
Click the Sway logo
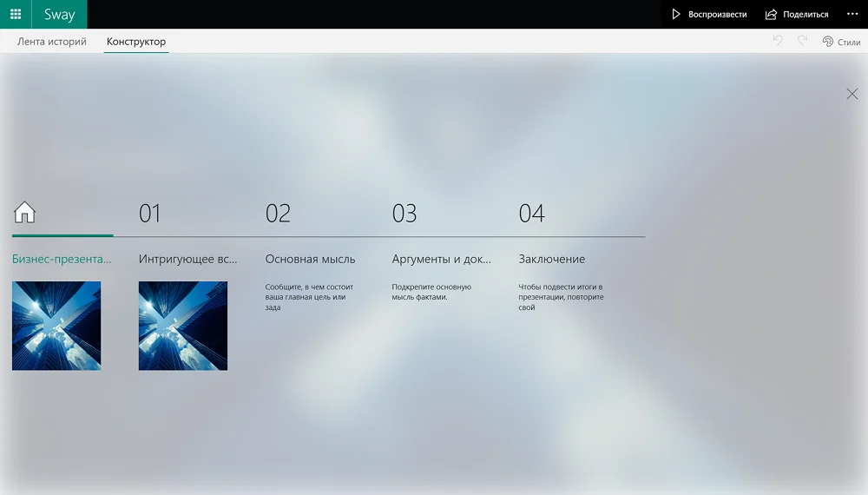tap(59, 15)
